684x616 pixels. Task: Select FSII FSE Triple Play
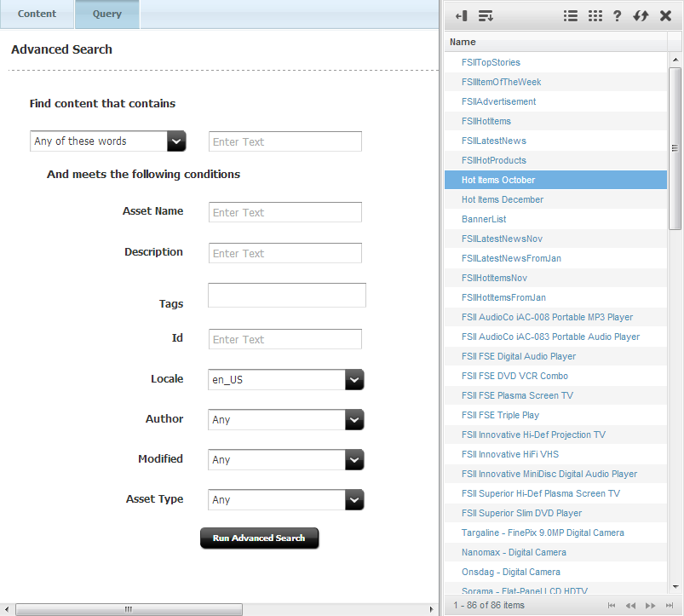pos(555,415)
